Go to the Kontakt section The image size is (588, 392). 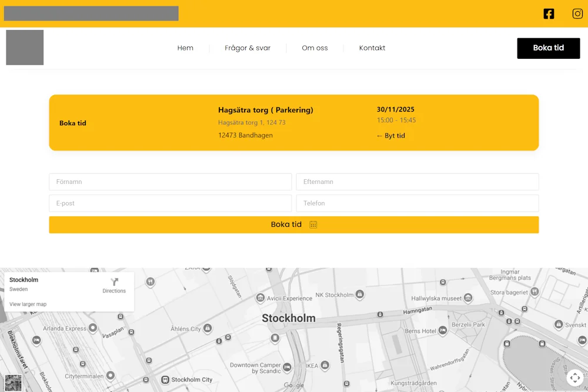click(x=372, y=48)
